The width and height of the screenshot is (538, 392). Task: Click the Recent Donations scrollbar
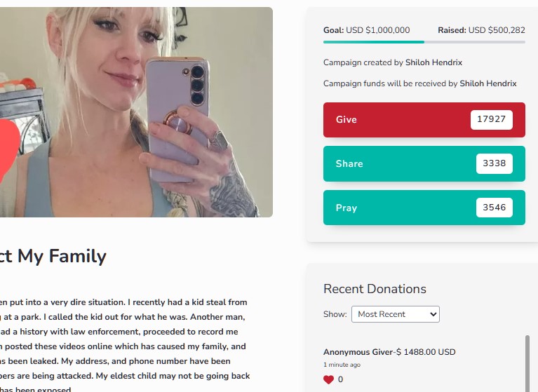pyautogui.click(x=527, y=363)
